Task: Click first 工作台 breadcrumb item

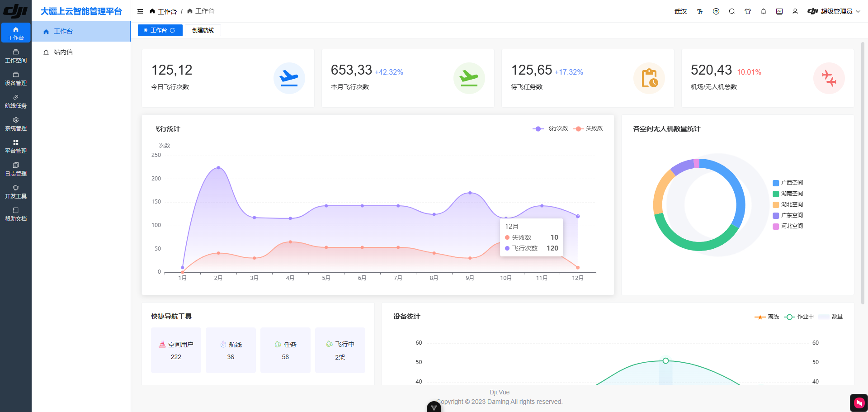Action: (163, 11)
